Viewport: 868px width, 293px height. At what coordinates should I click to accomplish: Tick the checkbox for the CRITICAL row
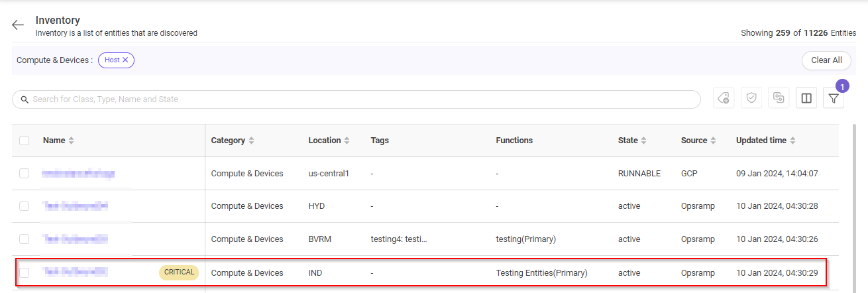25,272
